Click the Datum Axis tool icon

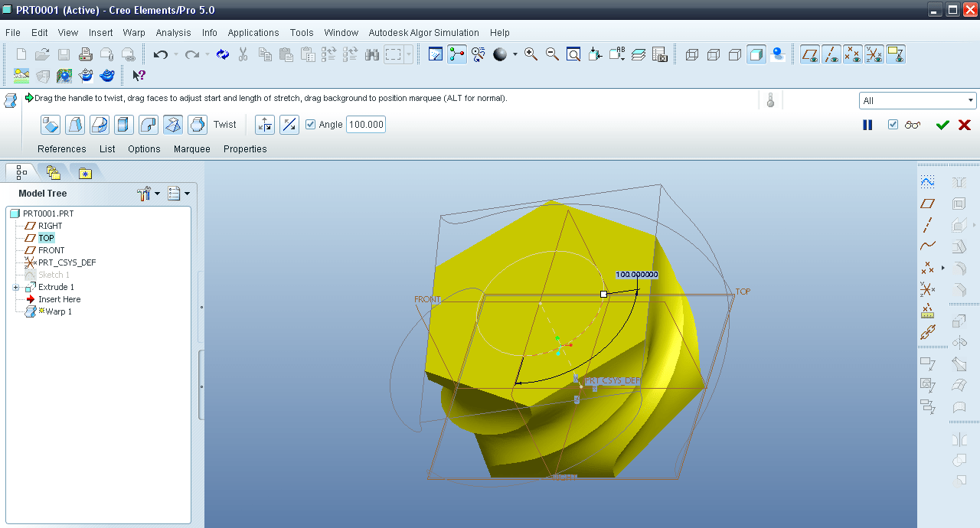(x=927, y=225)
